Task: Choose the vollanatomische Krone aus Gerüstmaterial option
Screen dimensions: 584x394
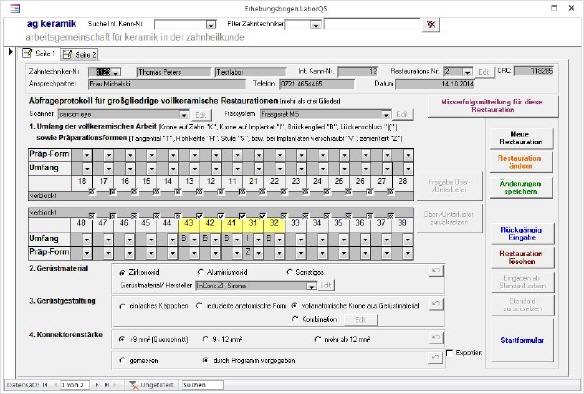Action: point(295,306)
